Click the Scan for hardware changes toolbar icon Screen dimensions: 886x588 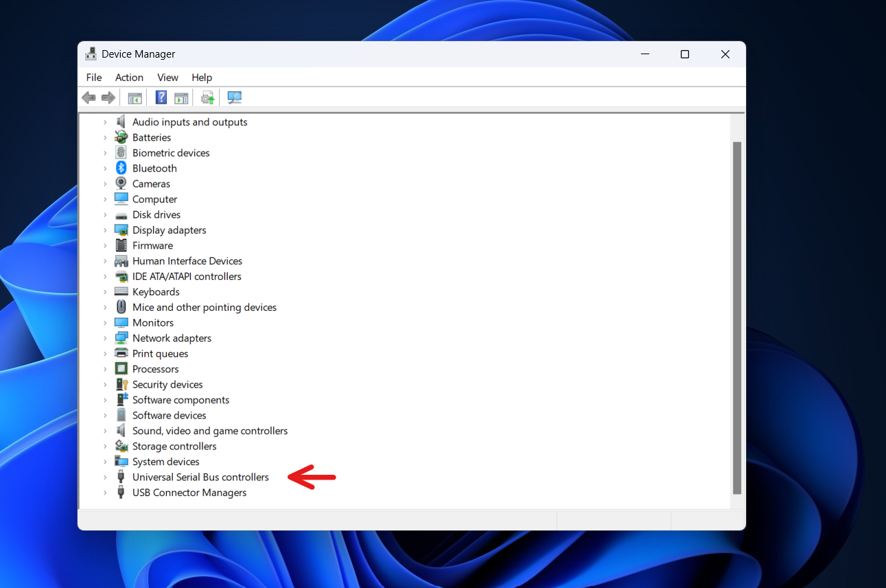235,97
